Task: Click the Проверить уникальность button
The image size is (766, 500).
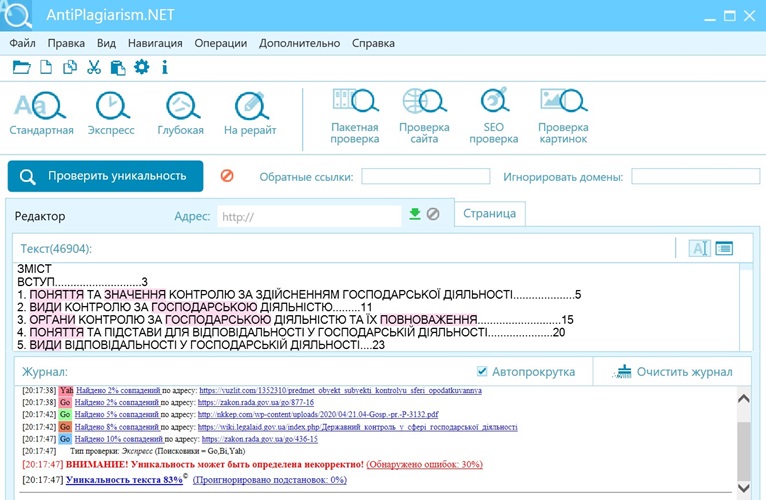Action: tap(106, 176)
